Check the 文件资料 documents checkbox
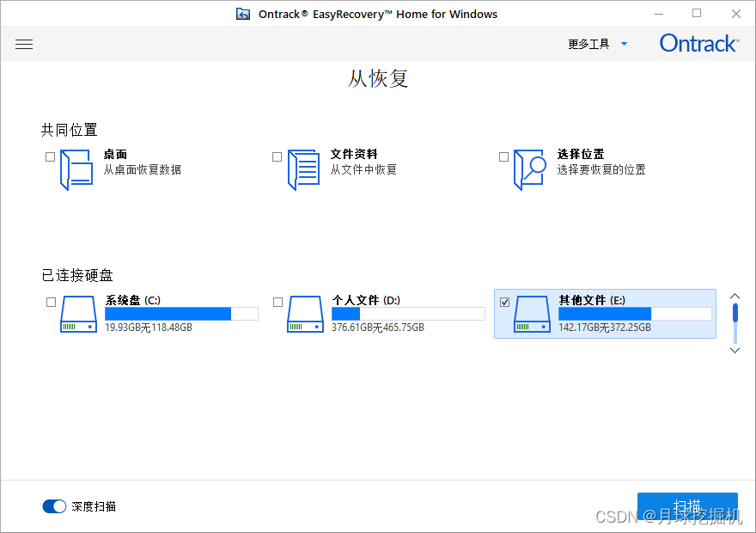 [x=277, y=156]
